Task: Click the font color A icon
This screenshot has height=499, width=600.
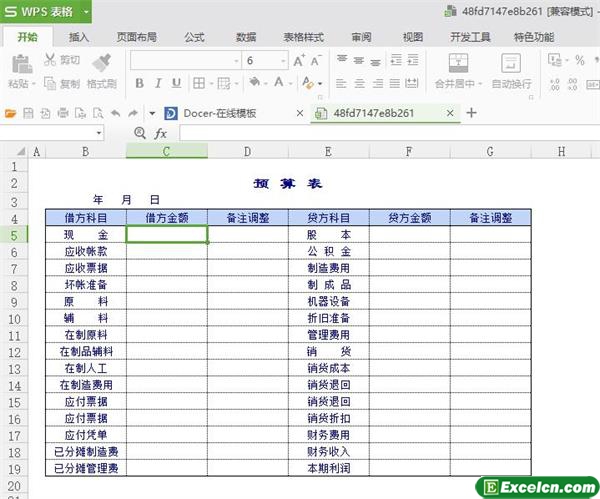Action: pos(279,82)
